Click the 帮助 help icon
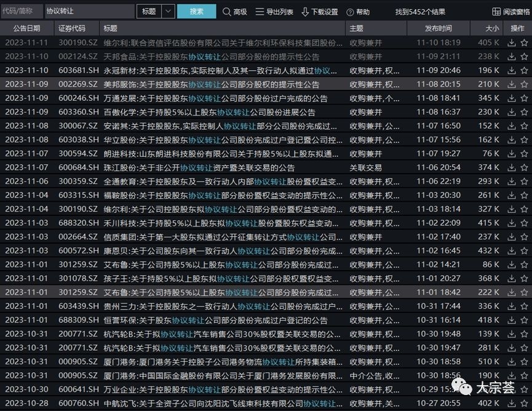The height and width of the screenshot is (411, 532). (350, 11)
